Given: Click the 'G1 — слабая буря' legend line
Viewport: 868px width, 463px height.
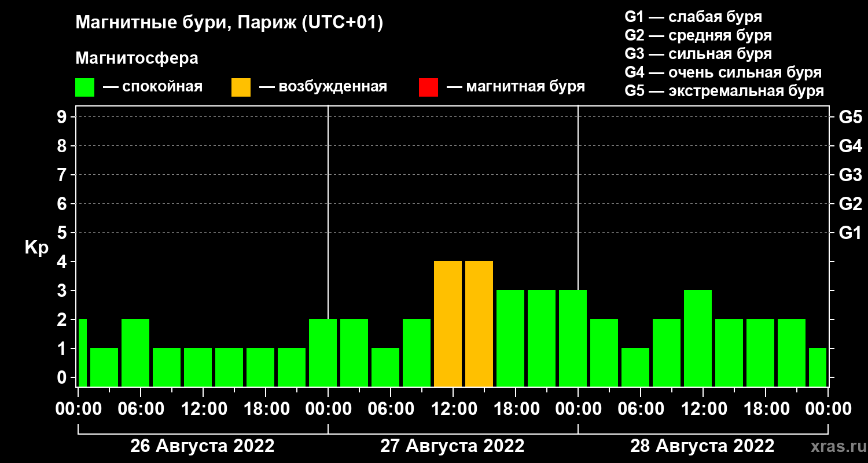Looking at the screenshot, I should pos(693,16).
